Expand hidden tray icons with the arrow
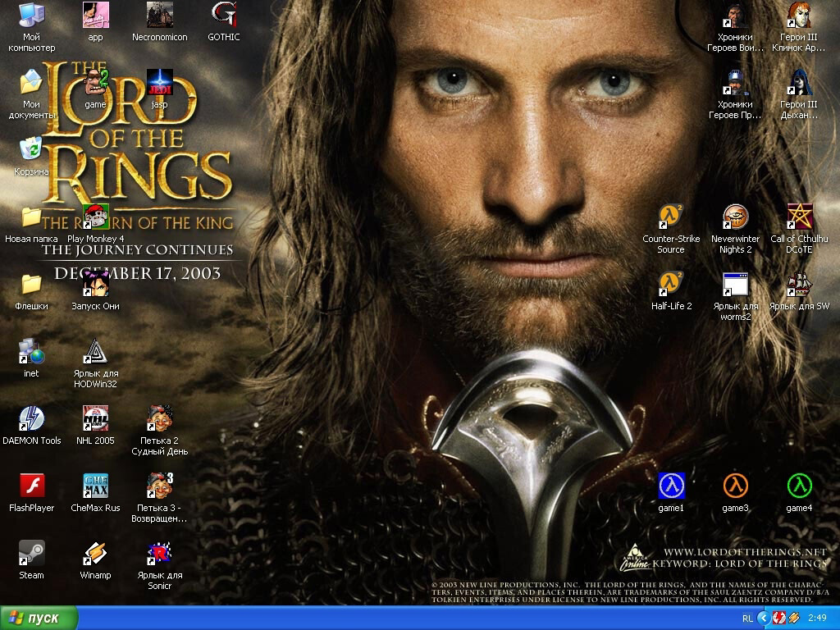This screenshot has height=630, width=840. point(764,619)
